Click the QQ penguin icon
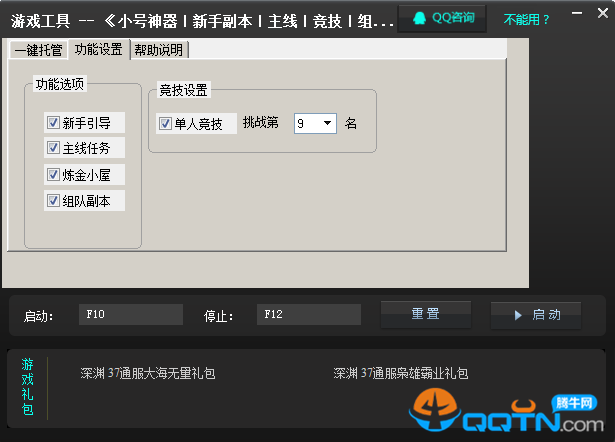615x442 pixels. point(418,18)
